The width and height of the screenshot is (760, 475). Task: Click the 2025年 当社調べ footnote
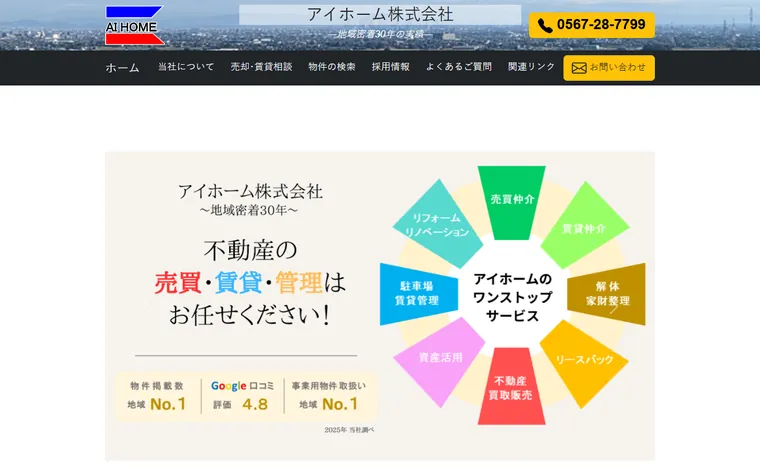[349, 430]
